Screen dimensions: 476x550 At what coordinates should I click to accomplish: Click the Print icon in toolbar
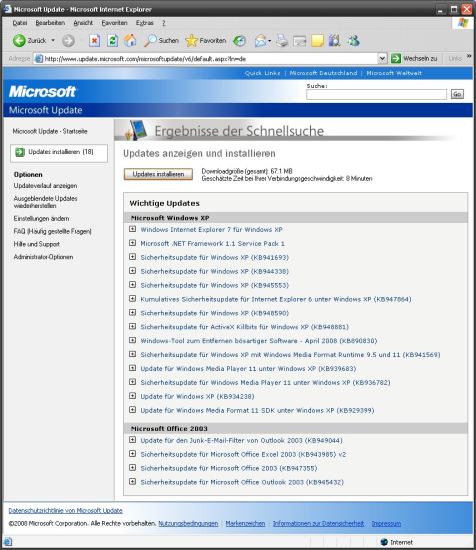pyautogui.click(x=281, y=41)
